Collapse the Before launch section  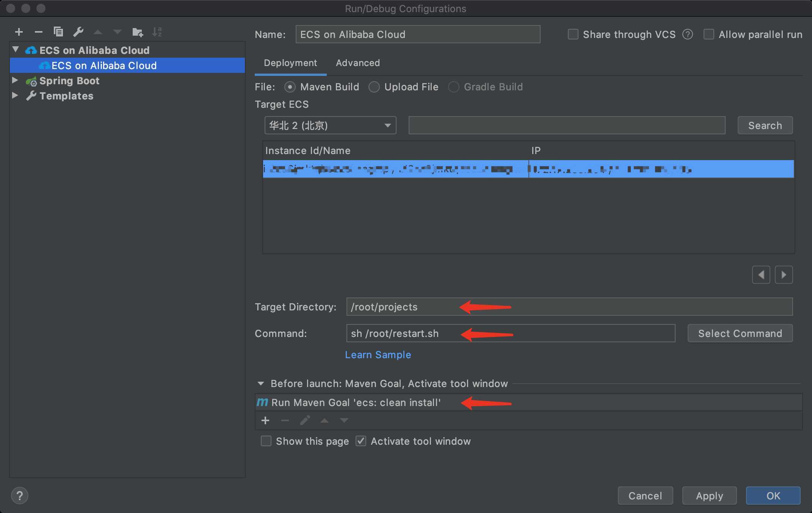tap(261, 384)
